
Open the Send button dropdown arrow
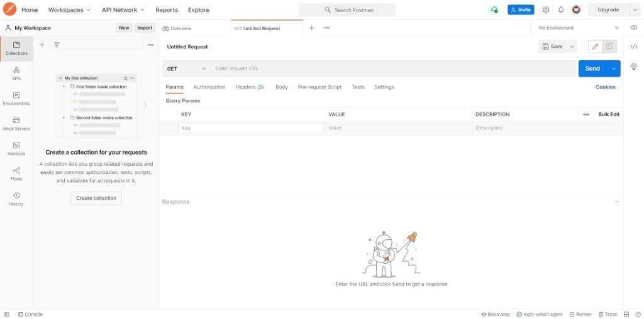coord(614,68)
